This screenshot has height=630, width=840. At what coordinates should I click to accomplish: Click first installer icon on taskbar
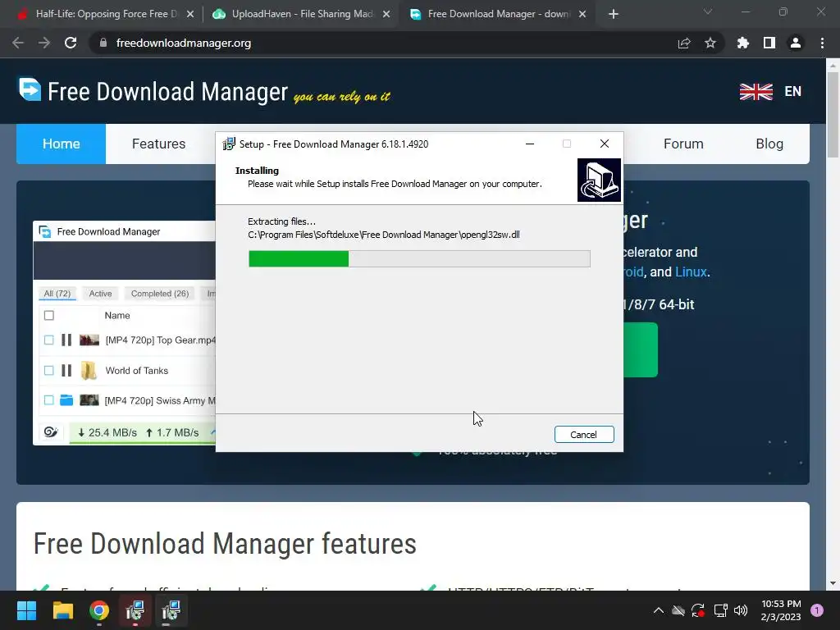click(135, 610)
